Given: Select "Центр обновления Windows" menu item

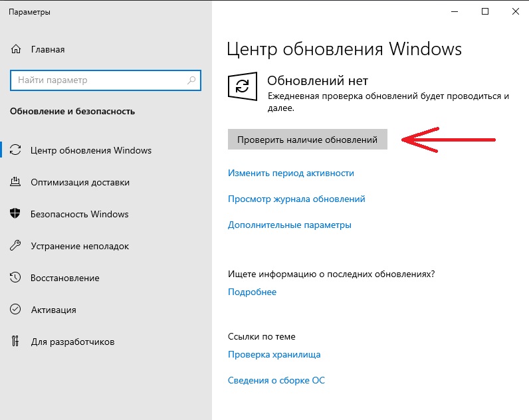Looking at the screenshot, I should coord(91,150).
